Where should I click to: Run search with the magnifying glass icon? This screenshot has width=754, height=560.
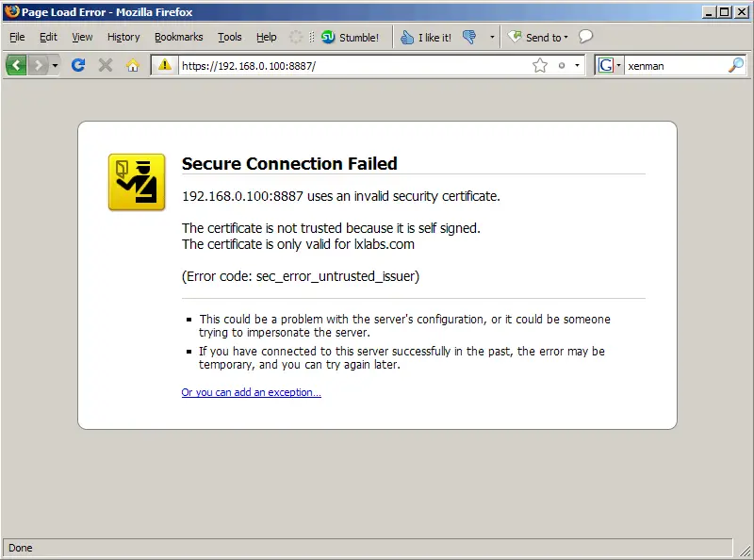[x=736, y=65]
